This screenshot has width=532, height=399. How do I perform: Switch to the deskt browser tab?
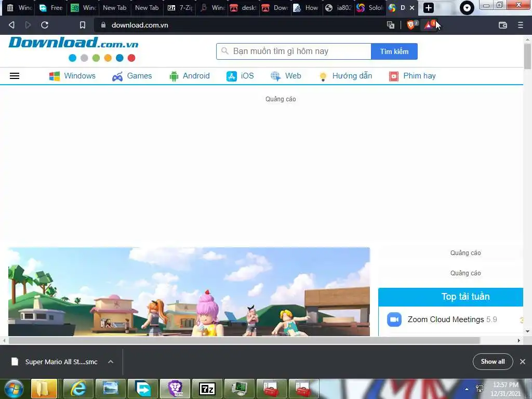(x=243, y=8)
